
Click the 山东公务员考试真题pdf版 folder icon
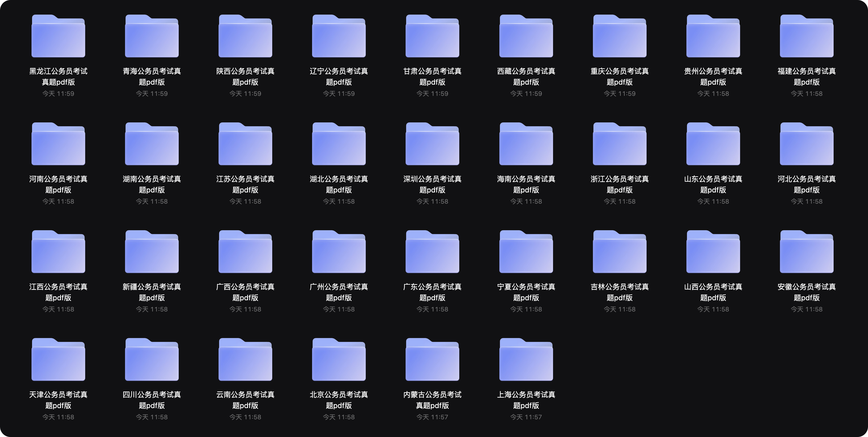(x=713, y=144)
